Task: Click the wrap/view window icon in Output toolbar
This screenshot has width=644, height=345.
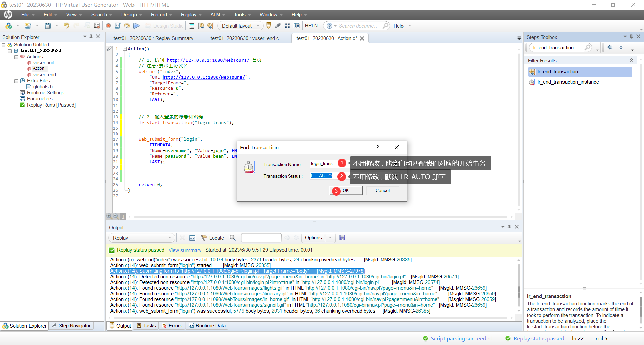Action: tap(192, 238)
